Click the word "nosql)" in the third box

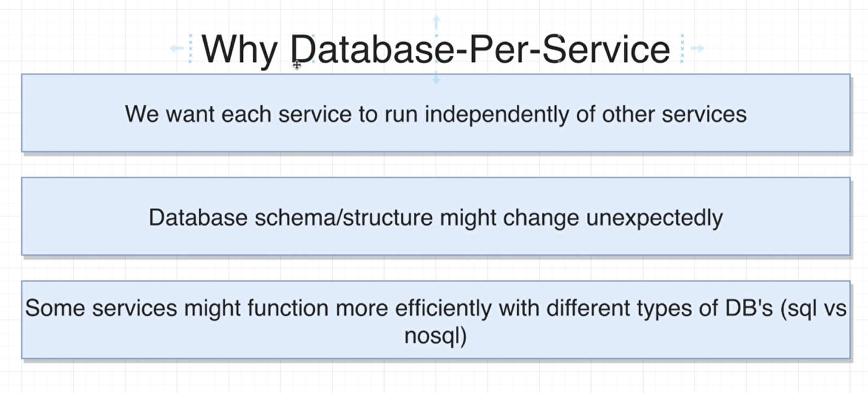point(435,336)
